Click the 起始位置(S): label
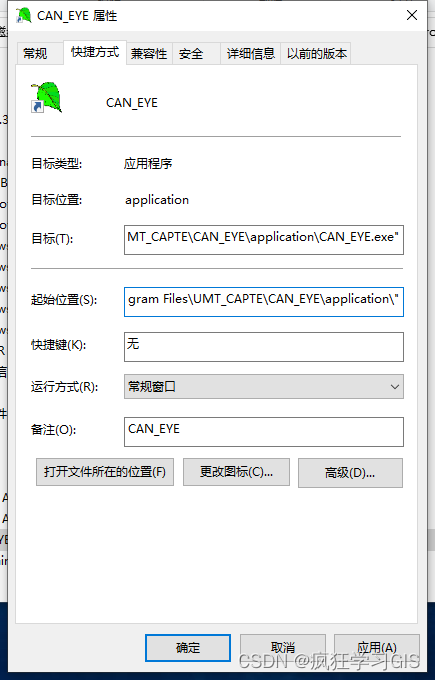435x680 pixels. coord(64,300)
